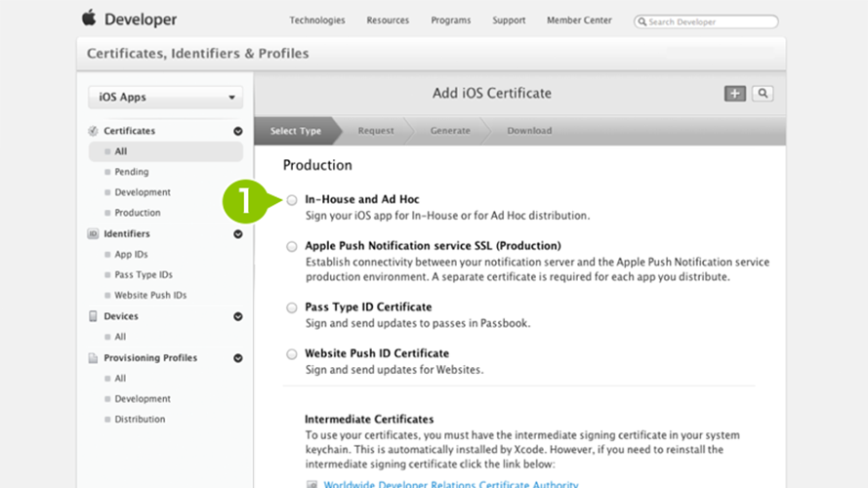The height and width of the screenshot is (488, 868).
Task: Click the Website Push ID Certificate label
Action: click(x=377, y=353)
